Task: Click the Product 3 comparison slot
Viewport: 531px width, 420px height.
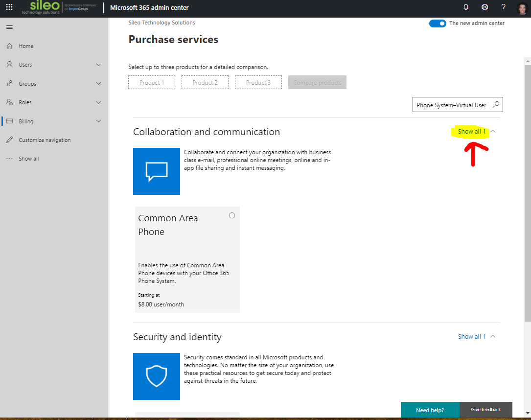Action: (x=258, y=82)
